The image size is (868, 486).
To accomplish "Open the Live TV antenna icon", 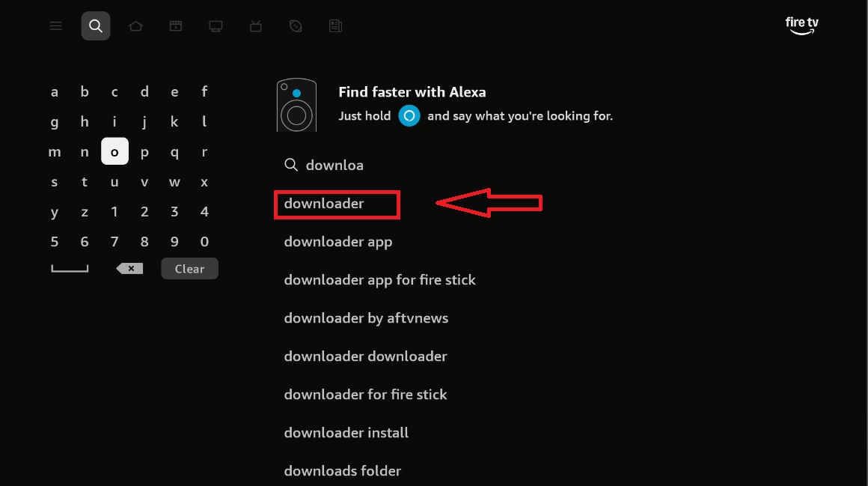I will [256, 26].
